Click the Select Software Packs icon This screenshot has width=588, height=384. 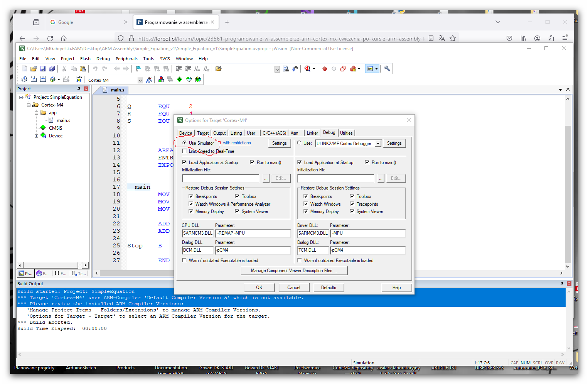click(x=189, y=80)
